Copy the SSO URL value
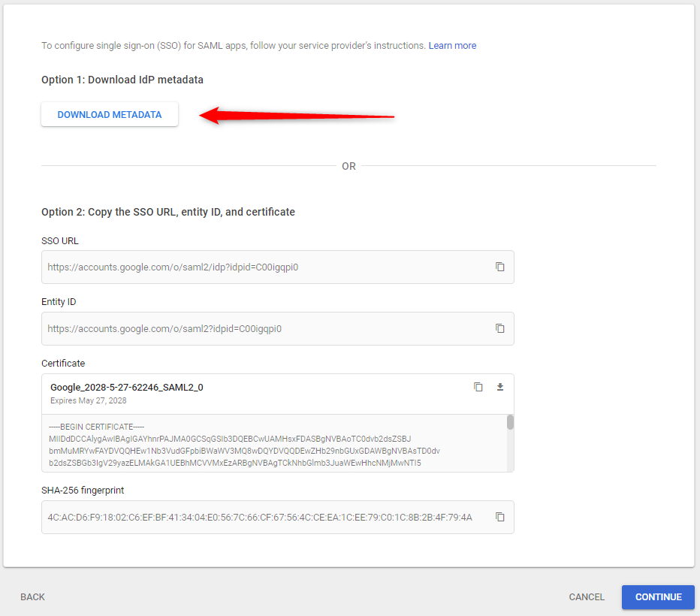 tap(499, 267)
